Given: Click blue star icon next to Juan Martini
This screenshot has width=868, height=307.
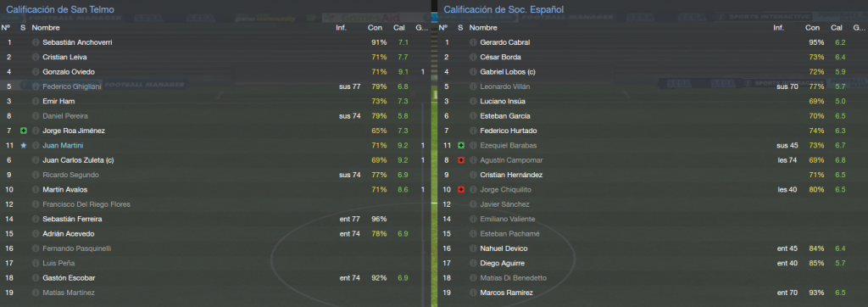Looking at the screenshot, I should click(23, 145).
